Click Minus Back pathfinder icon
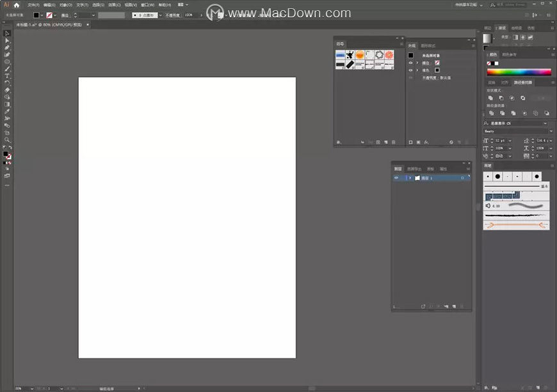 pyautogui.click(x=547, y=113)
